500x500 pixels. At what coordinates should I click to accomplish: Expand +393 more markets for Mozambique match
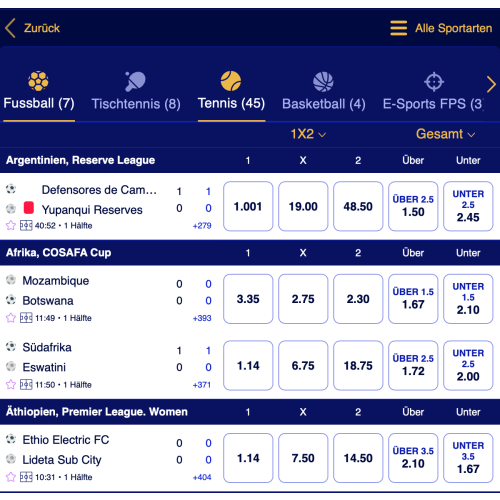point(202,318)
